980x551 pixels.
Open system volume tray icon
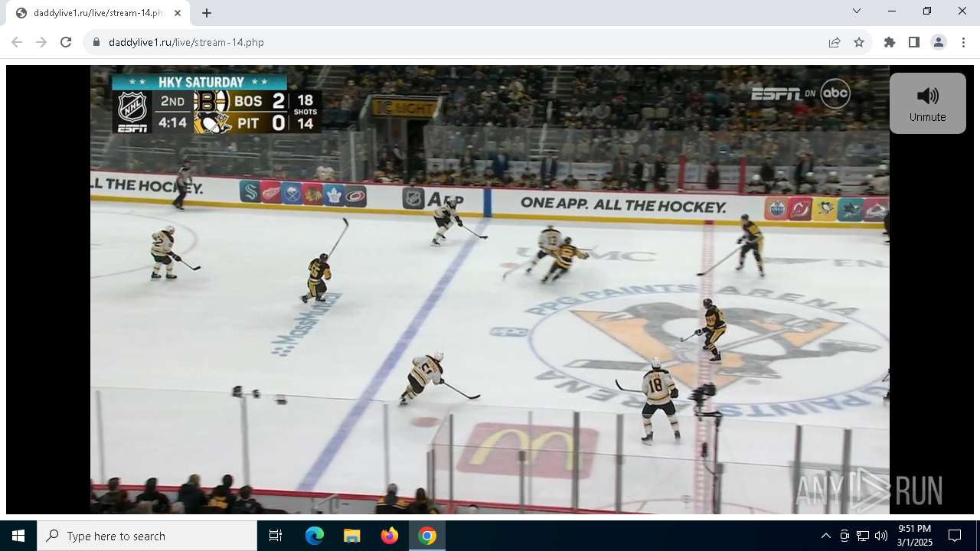point(881,536)
